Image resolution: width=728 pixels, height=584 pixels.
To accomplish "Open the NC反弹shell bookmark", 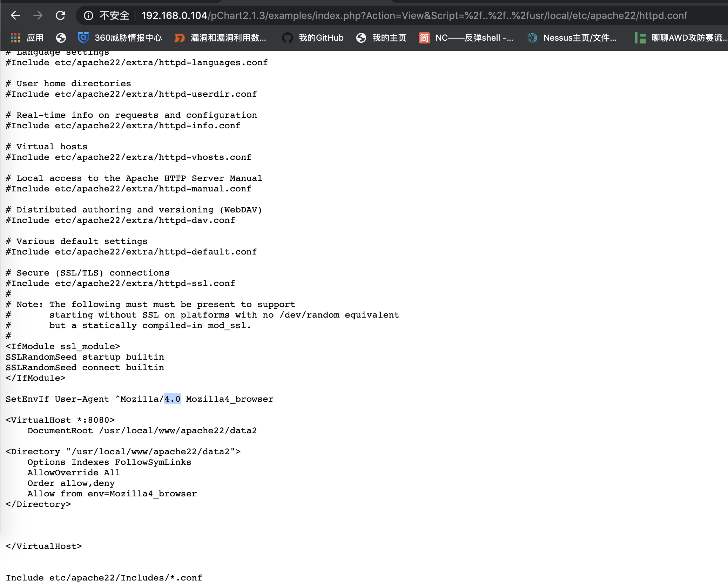I will coord(466,38).
